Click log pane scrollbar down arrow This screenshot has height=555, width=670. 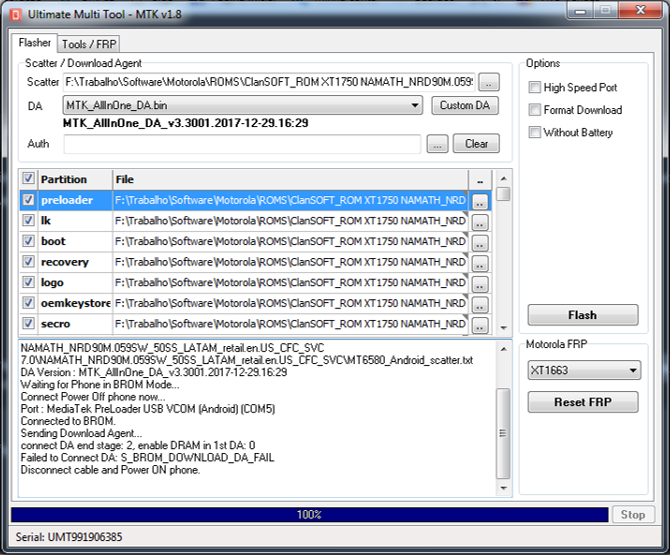504,488
